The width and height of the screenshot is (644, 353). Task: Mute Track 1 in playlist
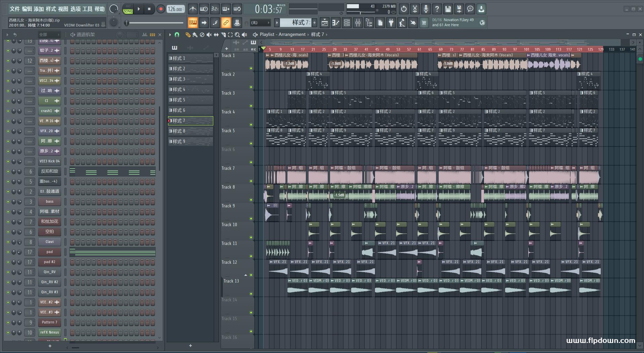(251, 68)
